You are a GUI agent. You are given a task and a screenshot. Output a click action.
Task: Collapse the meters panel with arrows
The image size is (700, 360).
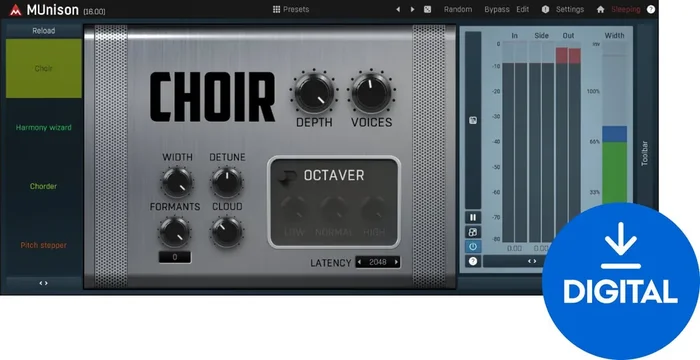point(532,261)
